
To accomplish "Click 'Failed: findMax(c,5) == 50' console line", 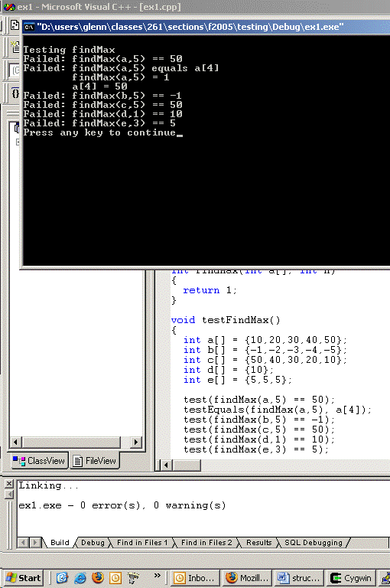I will (102, 105).
